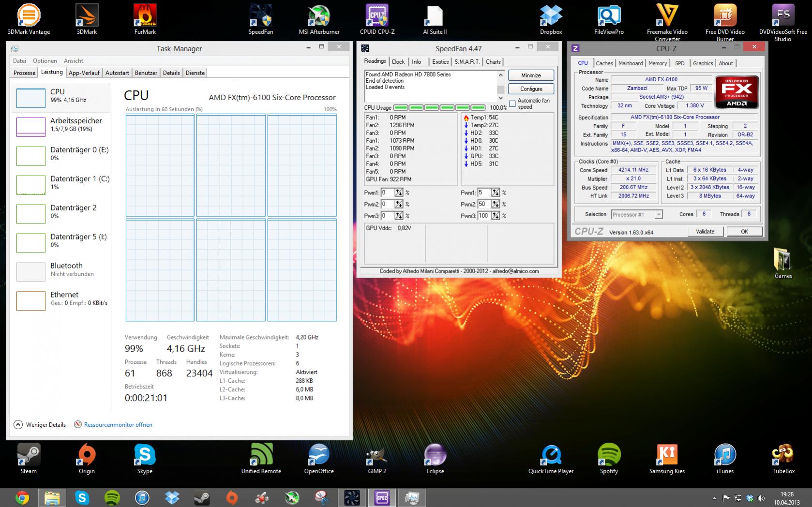Image resolution: width=812 pixels, height=507 pixels.
Task: Select the Eclipse desktop icon
Action: pyautogui.click(x=435, y=459)
